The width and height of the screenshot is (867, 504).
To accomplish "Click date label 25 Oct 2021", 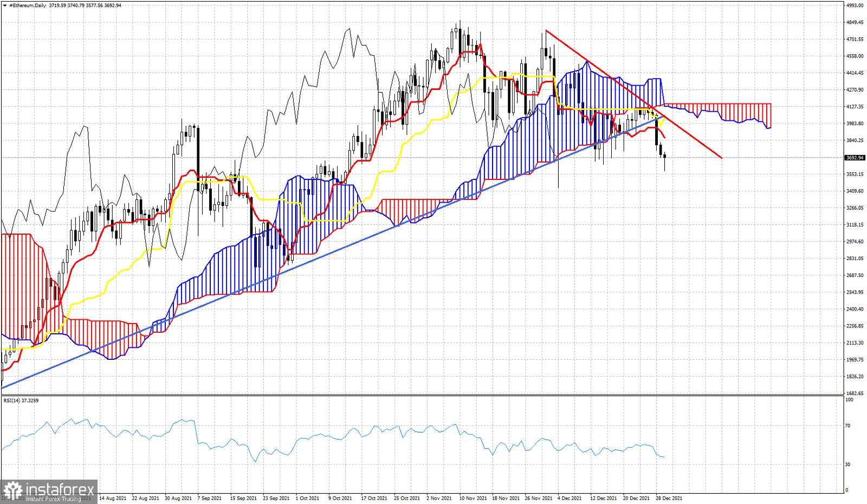I will coord(407,498).
